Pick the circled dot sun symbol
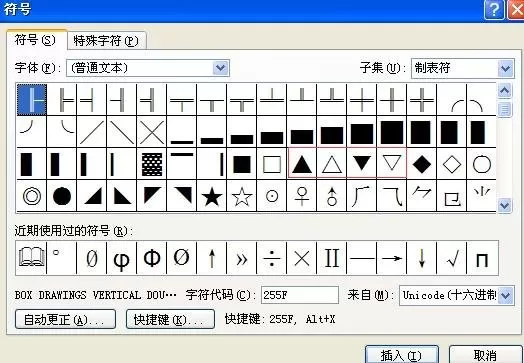Screen dimensions: 524x363 click(272, 196)
